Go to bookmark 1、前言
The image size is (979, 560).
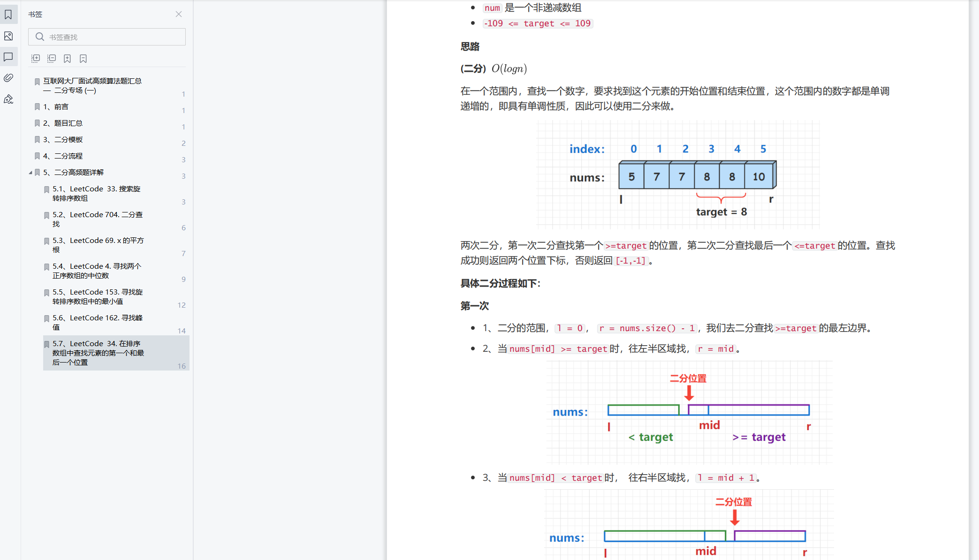[56, 107]
